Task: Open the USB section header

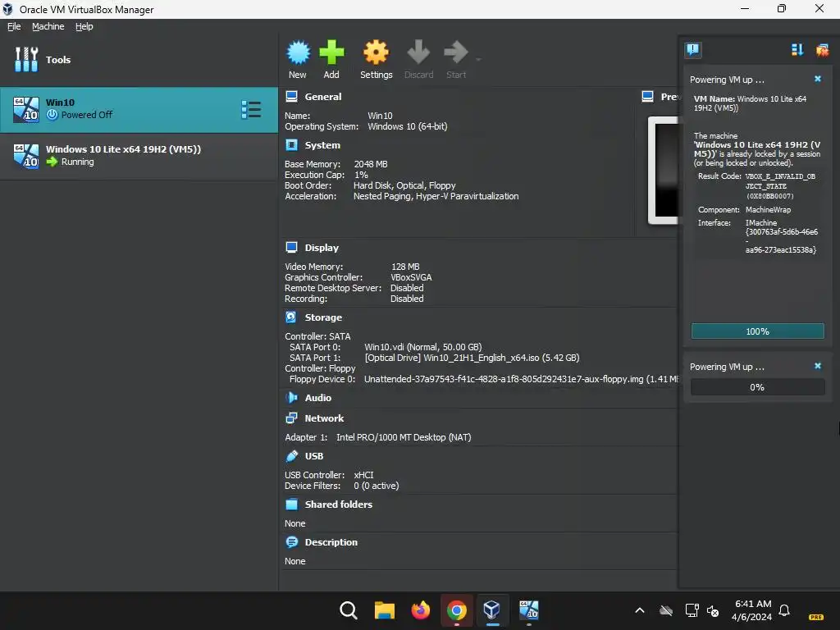Action: point(314,456)
